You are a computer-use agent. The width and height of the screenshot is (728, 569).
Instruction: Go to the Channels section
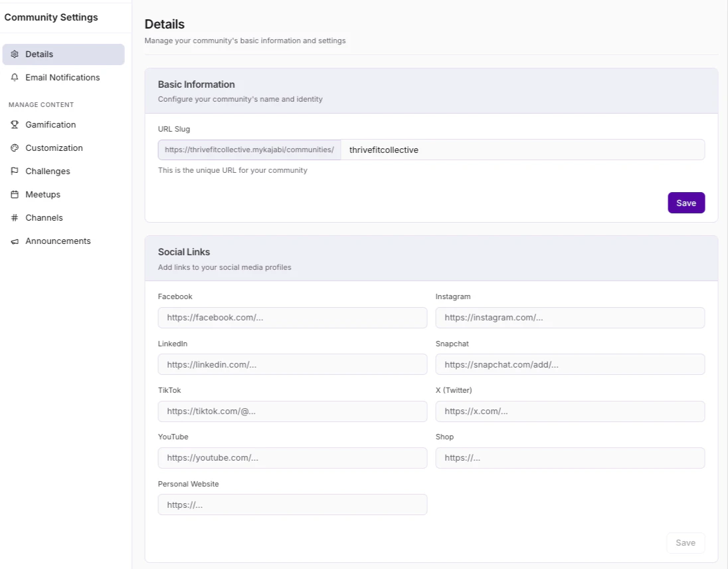coord(44,218)
